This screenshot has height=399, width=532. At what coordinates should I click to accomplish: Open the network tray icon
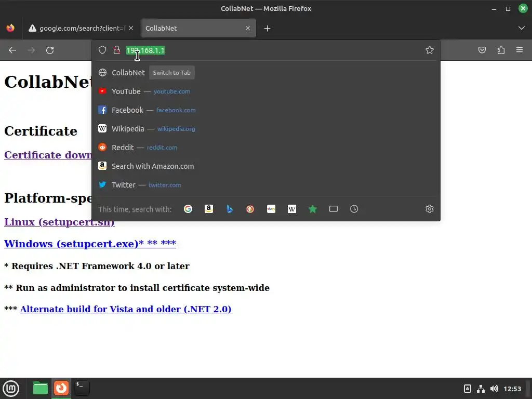coord(481,389)
